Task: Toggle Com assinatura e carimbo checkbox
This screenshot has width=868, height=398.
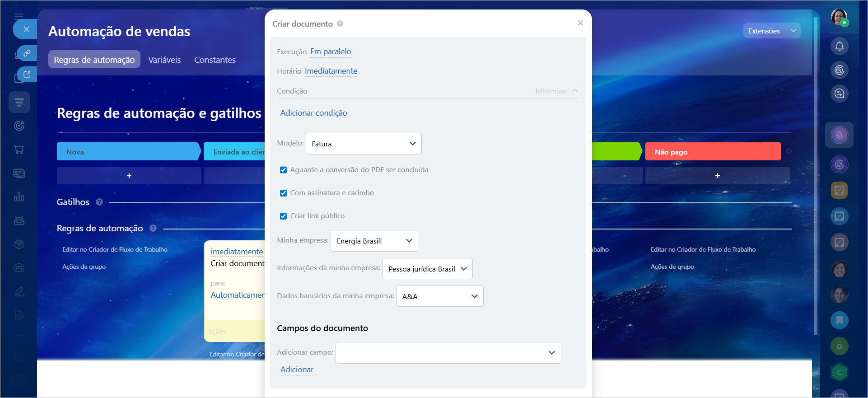Action: click(x=284, y=193)
